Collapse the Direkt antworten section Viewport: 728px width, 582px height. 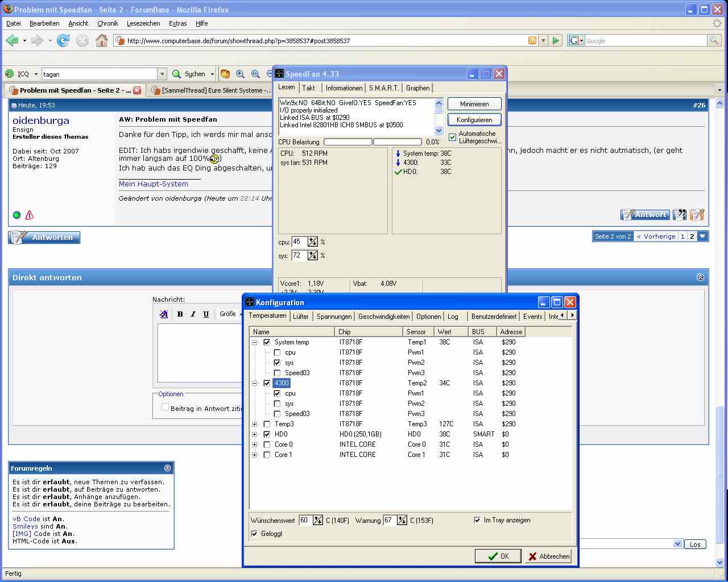pyautogui.click(x=700, y=277)
